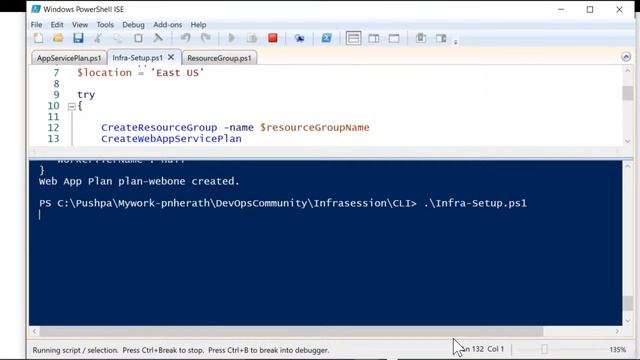Open toolbar overflow options arrow
This screenshot has height=360, width=640.
(x=456, y=42)
